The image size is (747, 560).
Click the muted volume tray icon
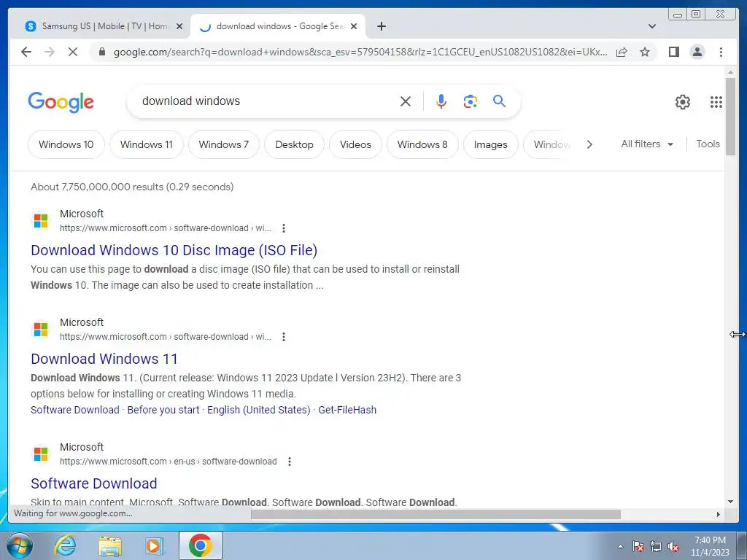(x=673, y=546)
